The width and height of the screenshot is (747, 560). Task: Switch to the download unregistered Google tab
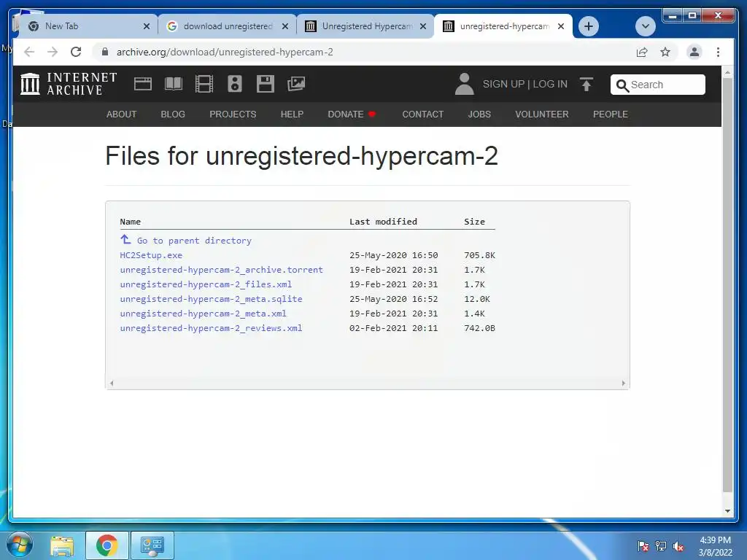click(228, 26)
